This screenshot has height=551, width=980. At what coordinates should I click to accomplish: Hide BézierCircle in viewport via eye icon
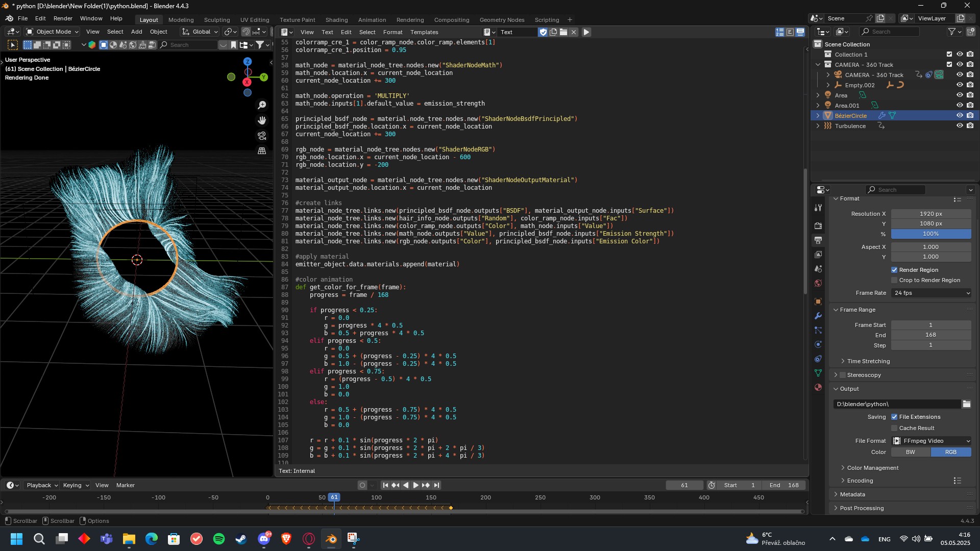pos(960,116)
